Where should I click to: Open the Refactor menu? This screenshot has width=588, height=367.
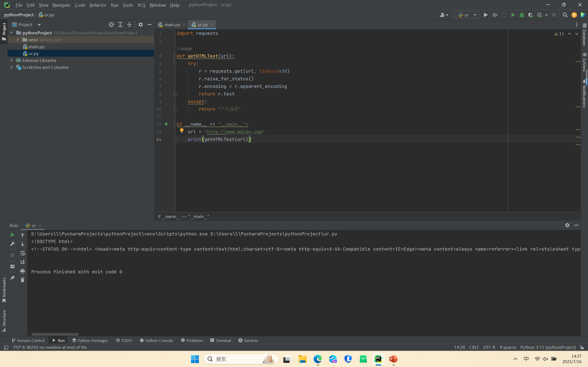pos(98,5)
